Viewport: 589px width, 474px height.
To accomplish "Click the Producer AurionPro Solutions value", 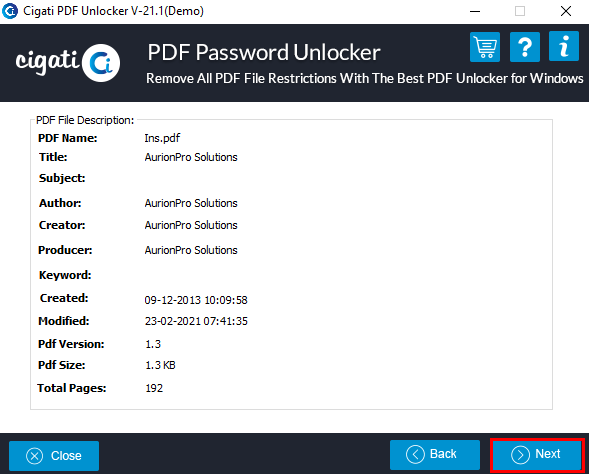I will tap(191, 250).
